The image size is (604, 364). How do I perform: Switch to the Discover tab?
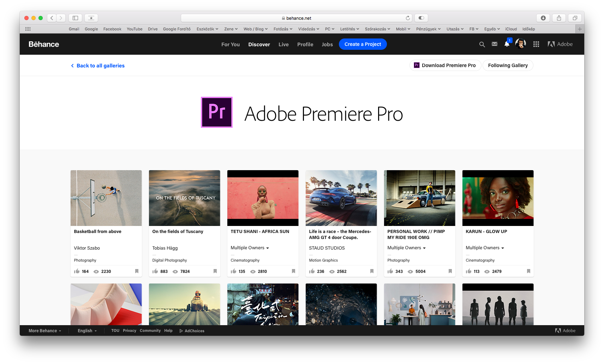259,44
